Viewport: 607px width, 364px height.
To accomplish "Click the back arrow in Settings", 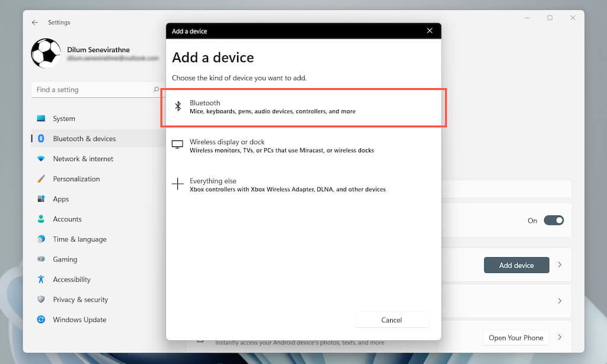I will pyautogui.click(x=35, y=23).
